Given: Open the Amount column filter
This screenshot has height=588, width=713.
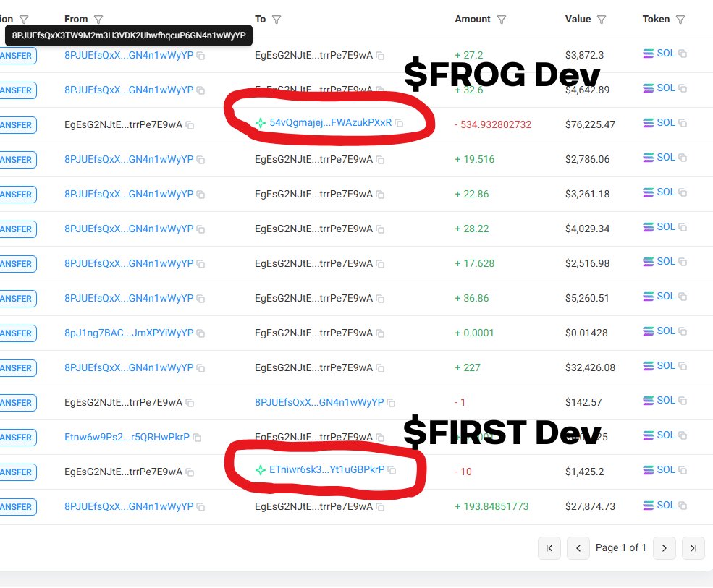Looking at the screenshot, I should click(502, 19).
